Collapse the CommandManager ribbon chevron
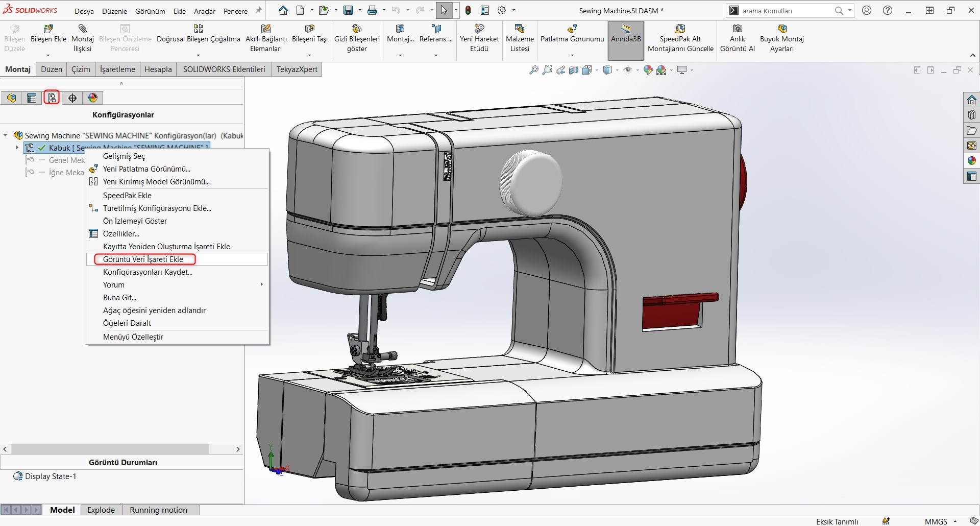 972,55
